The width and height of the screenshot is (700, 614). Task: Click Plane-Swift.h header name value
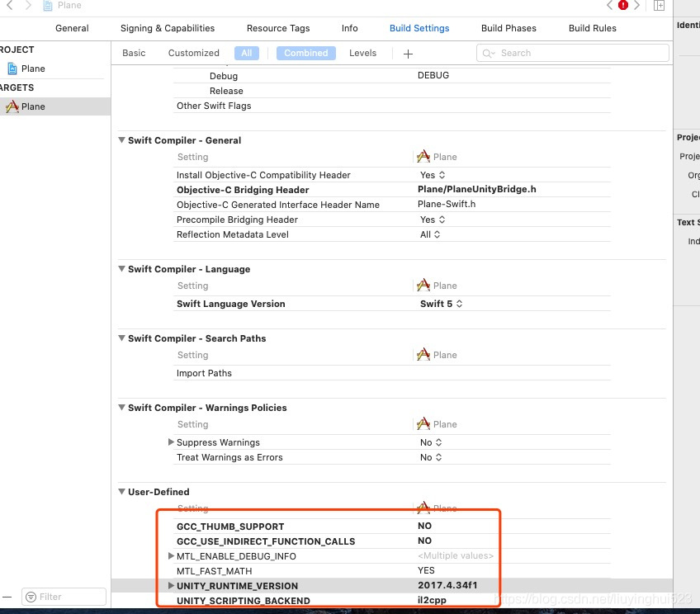(x=447, y=204)
